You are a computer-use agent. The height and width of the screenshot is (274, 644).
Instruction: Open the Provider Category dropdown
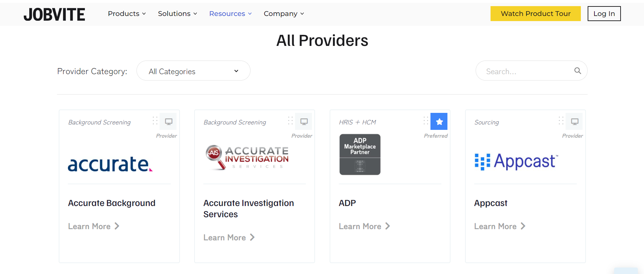[x=193, y=71]
